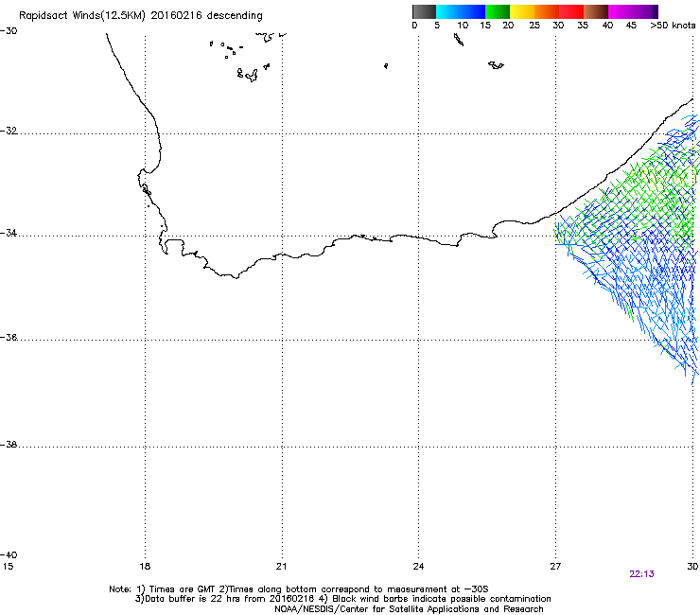Choose the brown 35-40 knots legend segment
Screen dimensions: 700x615
596,11
